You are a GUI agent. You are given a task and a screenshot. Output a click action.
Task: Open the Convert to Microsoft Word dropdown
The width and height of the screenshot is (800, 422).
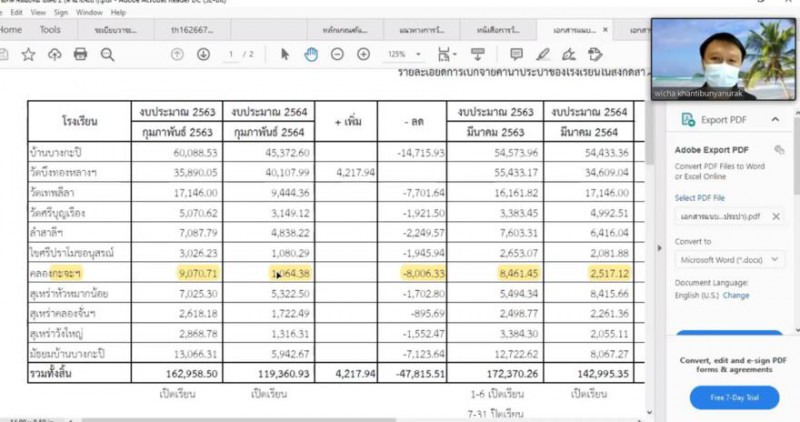click(x=729, y=260)
